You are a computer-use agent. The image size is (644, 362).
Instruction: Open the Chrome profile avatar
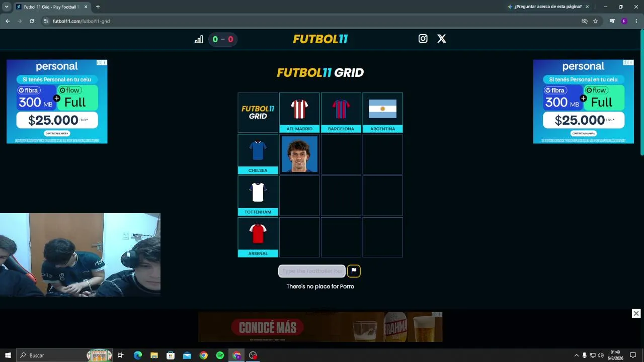[624, 21]
